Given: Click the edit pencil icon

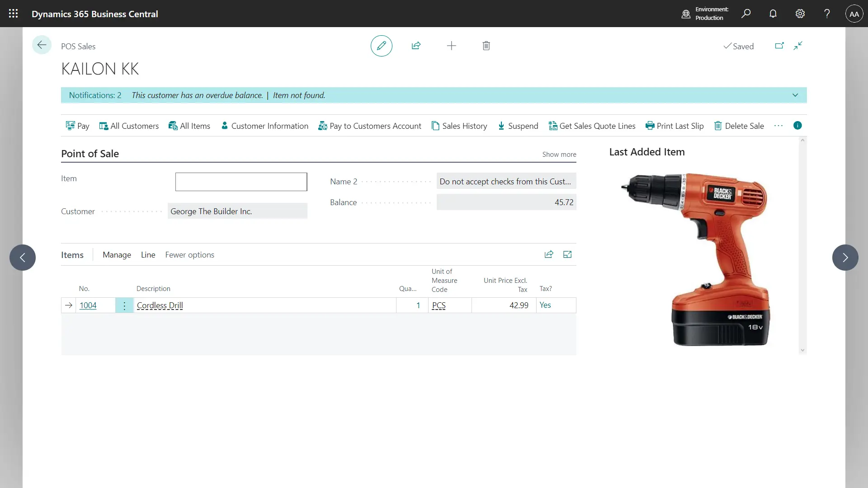Looking at the screenshot, I should 381,46.
